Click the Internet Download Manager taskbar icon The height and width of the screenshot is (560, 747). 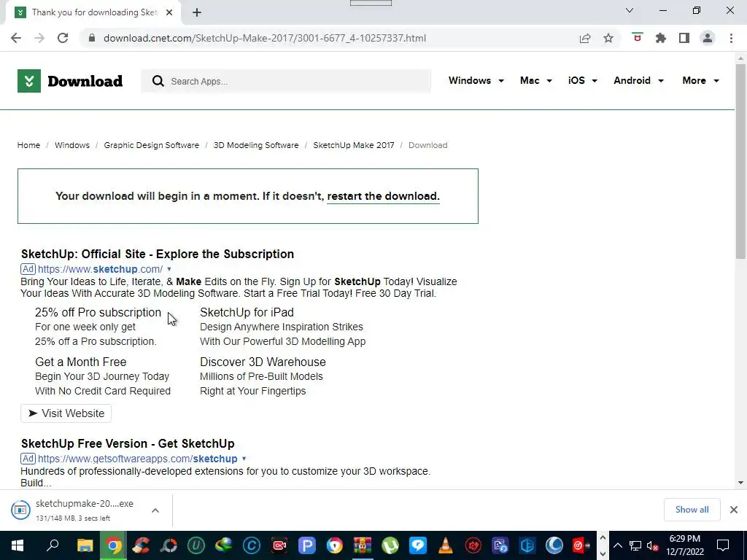click(223, 545)
